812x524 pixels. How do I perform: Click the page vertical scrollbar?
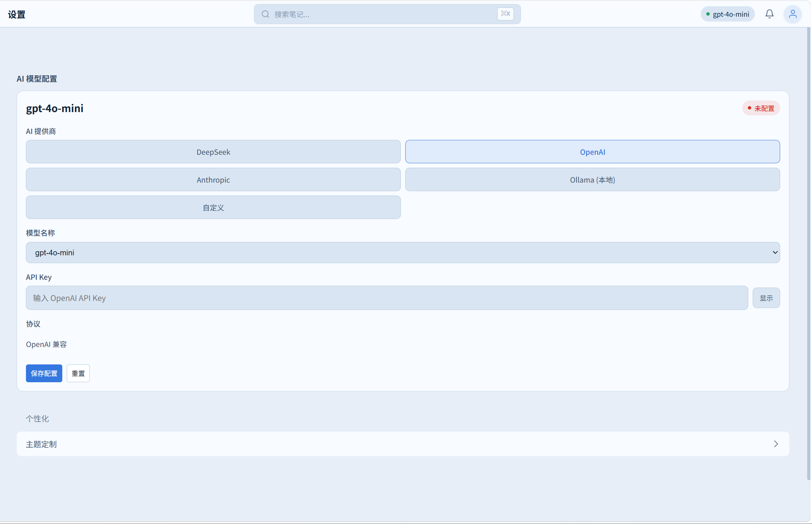809,254
